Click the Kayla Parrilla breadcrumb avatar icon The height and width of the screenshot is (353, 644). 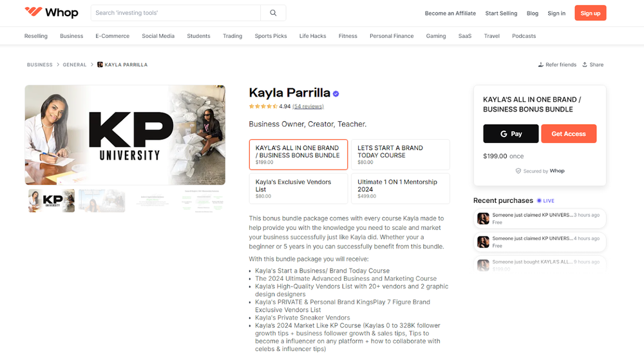(100, 64)
